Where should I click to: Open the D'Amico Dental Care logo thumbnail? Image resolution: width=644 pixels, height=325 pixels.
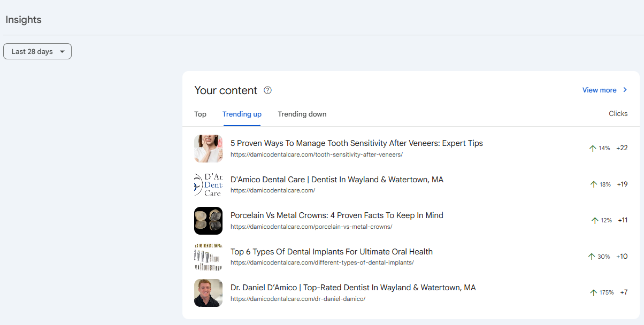(x=208, y=184)
